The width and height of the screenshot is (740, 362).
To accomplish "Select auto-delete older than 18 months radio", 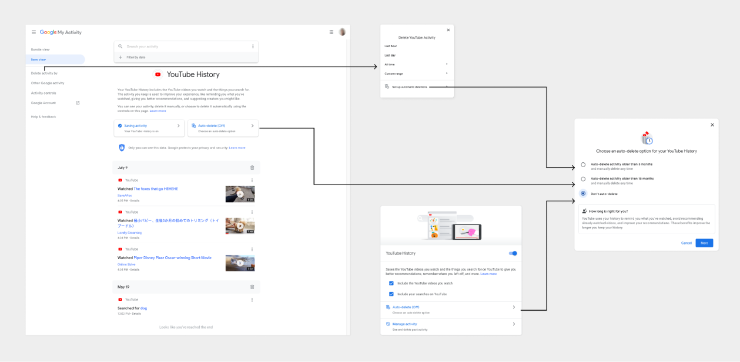I will 583,179.
